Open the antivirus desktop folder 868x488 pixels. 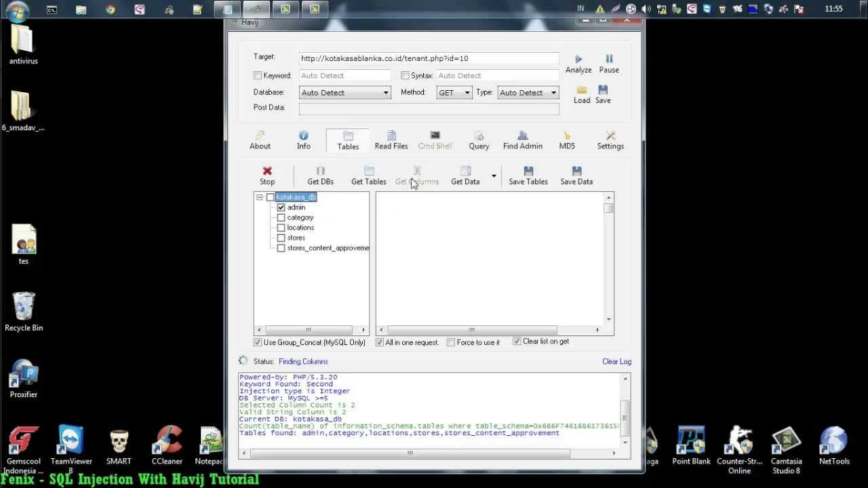pos(23,45)
